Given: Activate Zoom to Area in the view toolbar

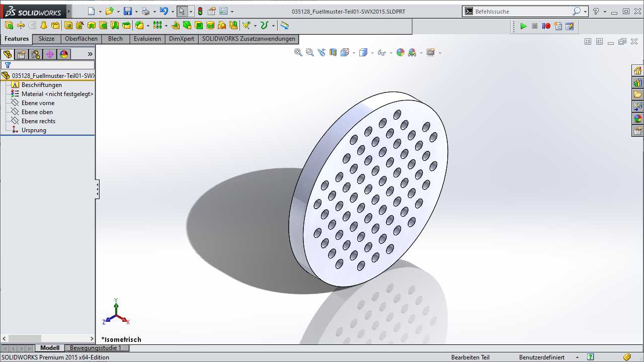Looking at the screenshot, I should coord(309,52).
